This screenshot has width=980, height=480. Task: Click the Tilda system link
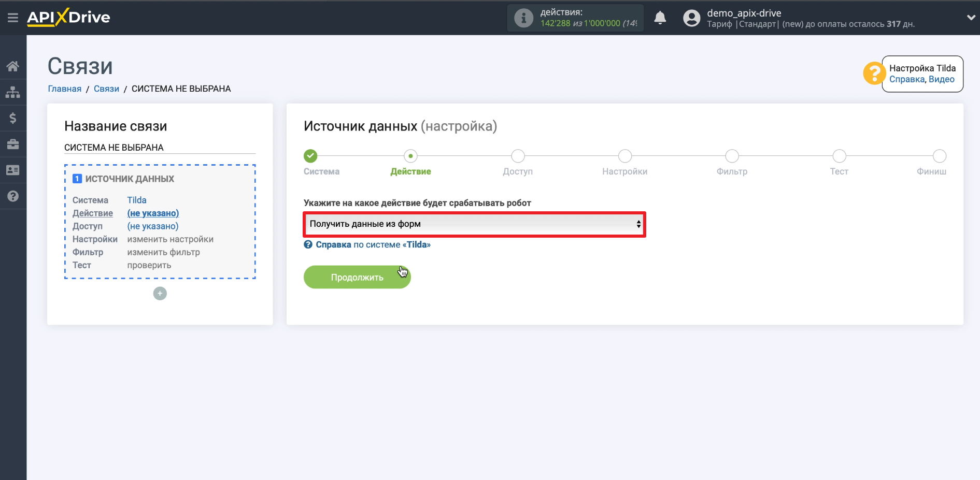pyautogui.click(x=137, y=200)
